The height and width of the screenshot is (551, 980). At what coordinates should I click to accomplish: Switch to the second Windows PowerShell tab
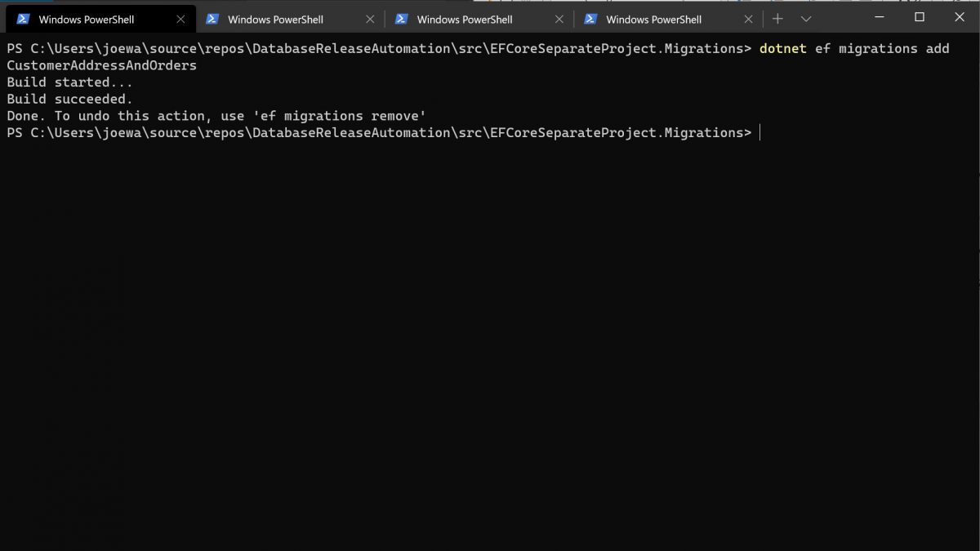click(x=275, y=20)
